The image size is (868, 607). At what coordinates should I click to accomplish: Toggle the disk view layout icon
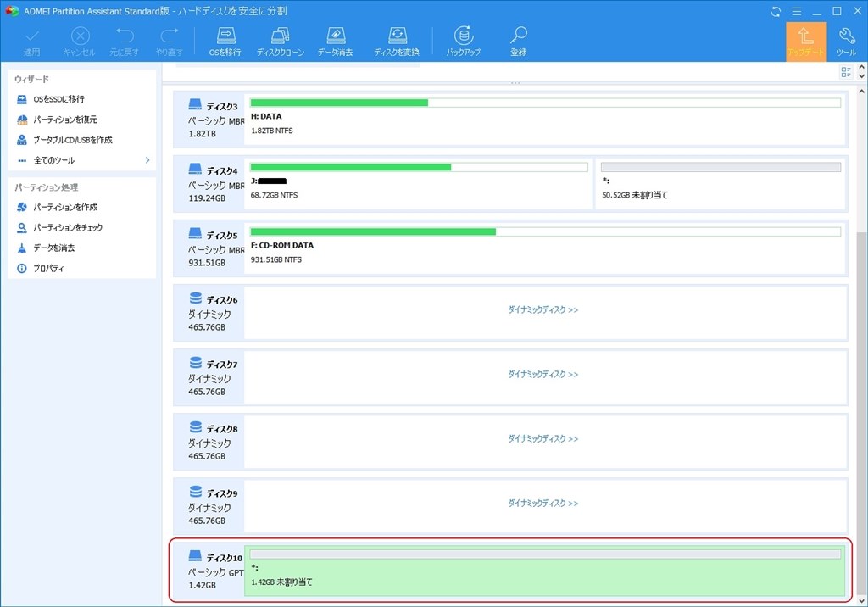point(846,72)
